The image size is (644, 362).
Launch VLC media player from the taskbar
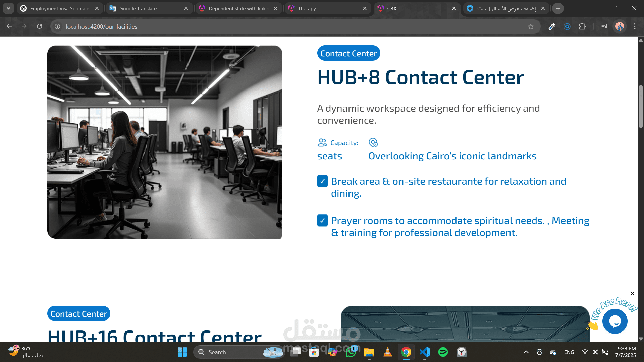point(387,352)
